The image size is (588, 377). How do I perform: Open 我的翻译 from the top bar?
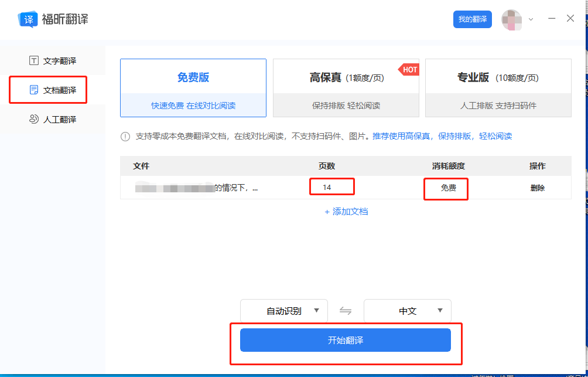coord(472,18)
